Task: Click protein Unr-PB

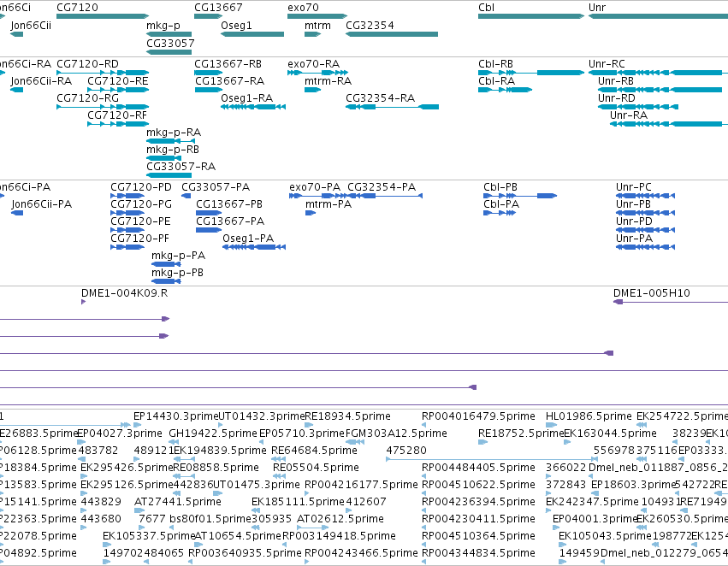Action: coord(645,213)
